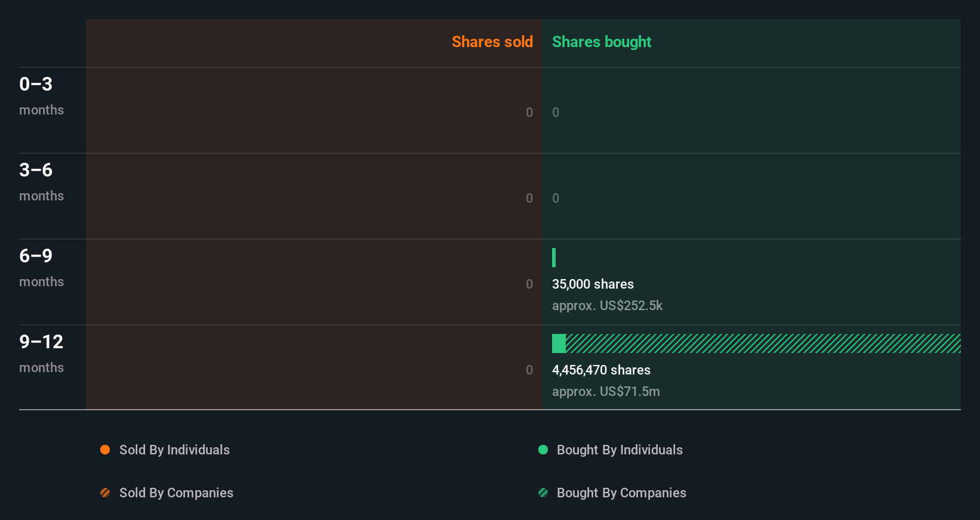980x520 pixels.
Task: Click the striped companies bar in 9–12 months
Action: click(763, 343)
